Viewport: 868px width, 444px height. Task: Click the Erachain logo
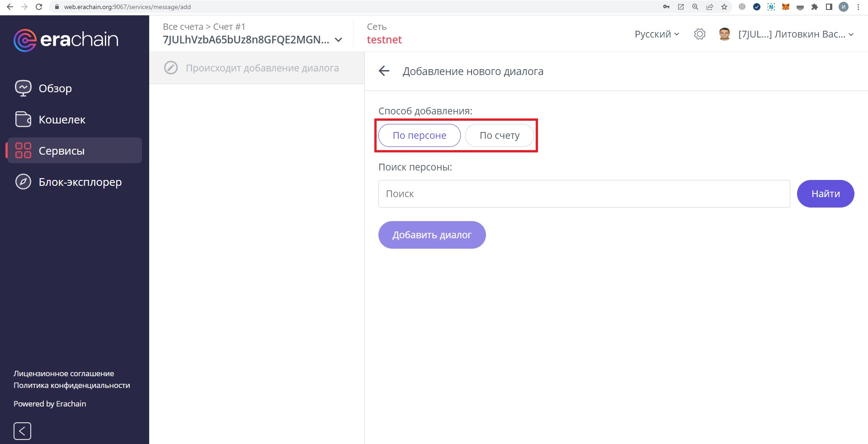(66, 40)
